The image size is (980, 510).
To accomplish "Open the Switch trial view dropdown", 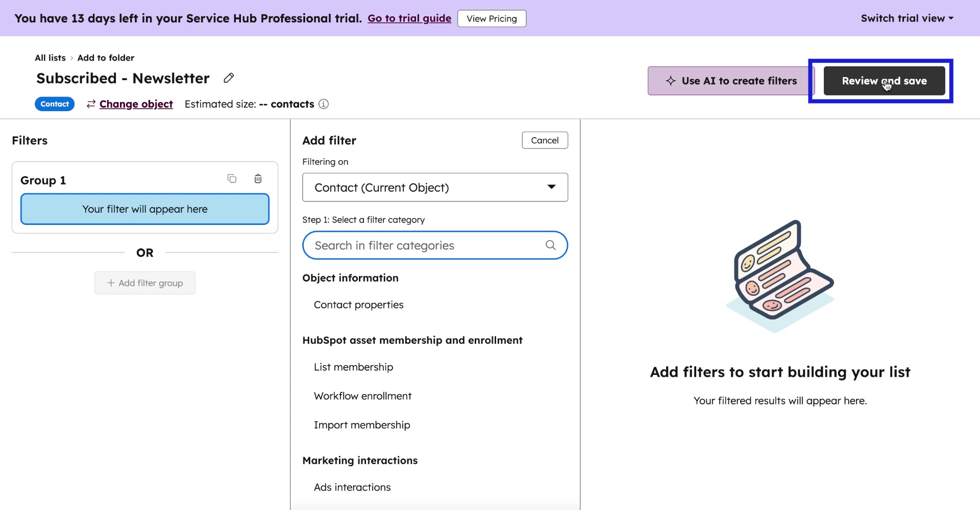I will point(906,18).
